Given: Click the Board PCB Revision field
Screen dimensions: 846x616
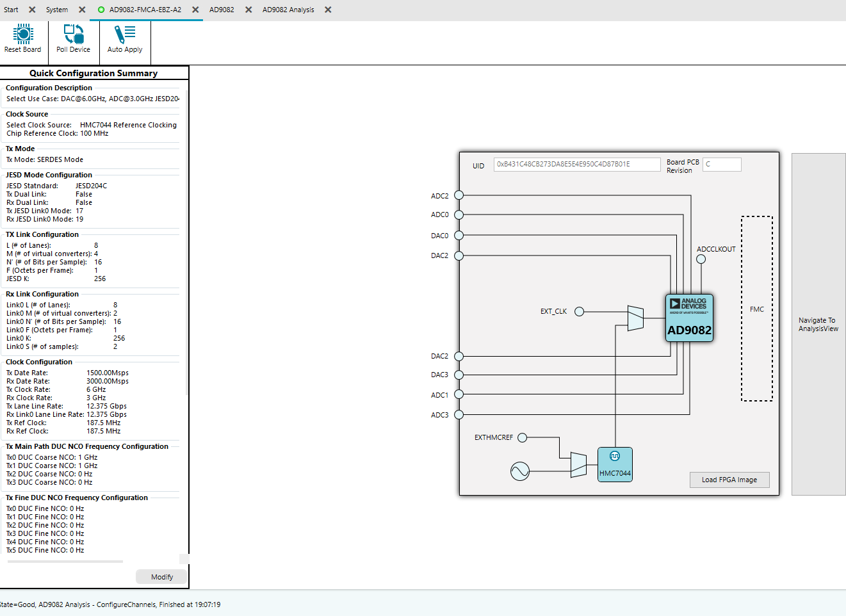Looking at the screenshot, I should pyautogui.click(x=722, y=164).
